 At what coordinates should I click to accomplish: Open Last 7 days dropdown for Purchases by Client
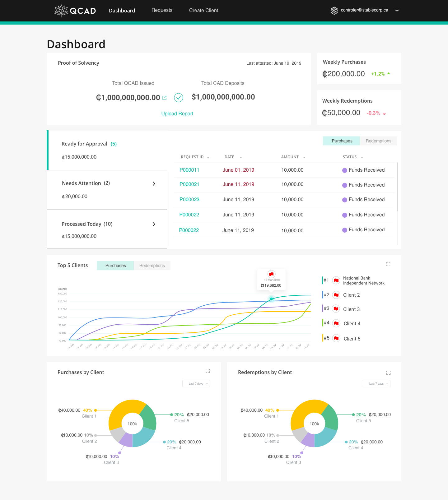tap(196, 384)
